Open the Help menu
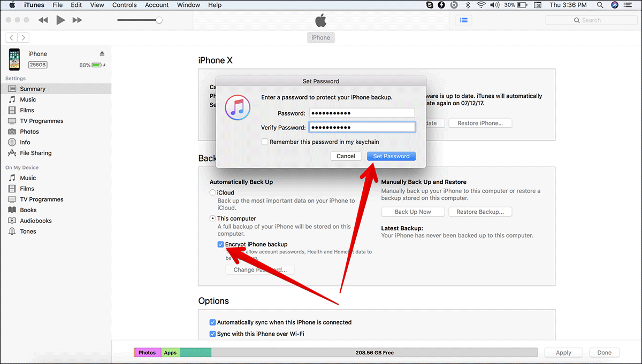 click(x=215, y=5)
